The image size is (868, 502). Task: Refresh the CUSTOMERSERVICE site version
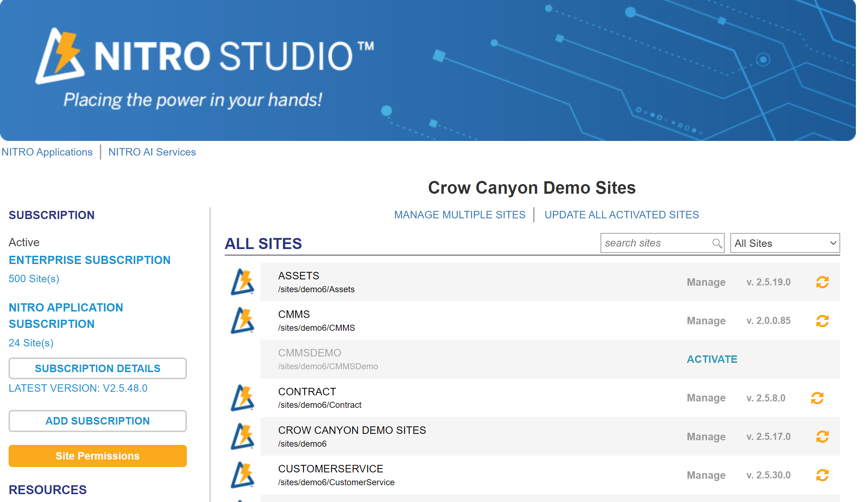click(x=822, y=475)
